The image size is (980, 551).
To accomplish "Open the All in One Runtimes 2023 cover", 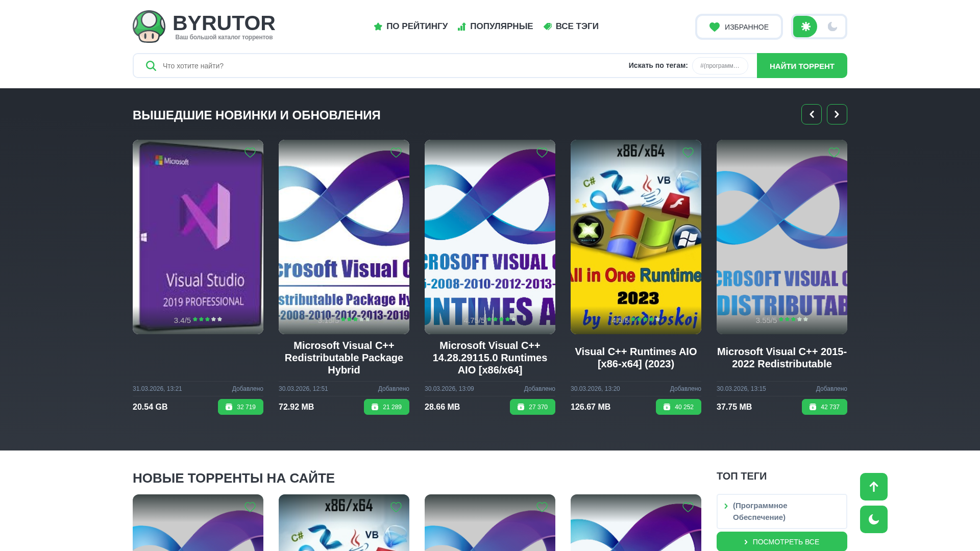I will pos(636,237).
